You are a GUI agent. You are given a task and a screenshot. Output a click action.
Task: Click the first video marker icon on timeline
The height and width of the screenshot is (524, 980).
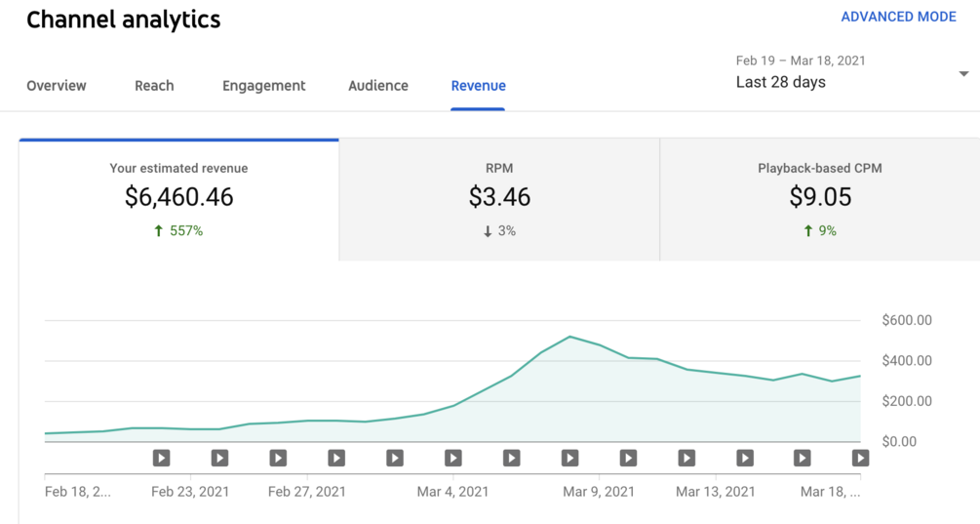(x=162, y=457)
